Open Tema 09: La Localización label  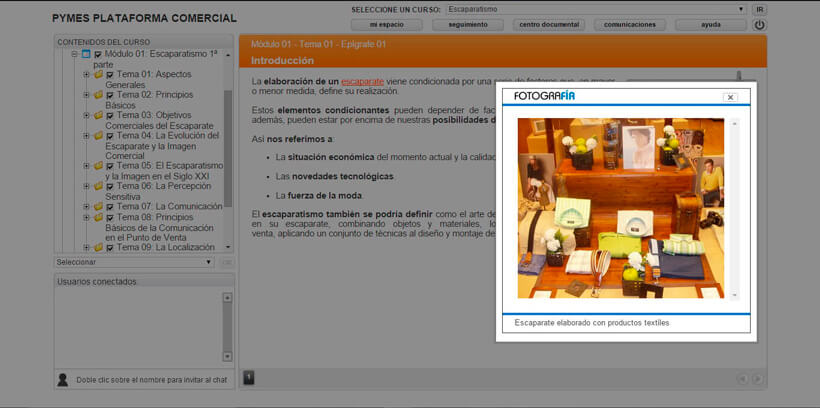[166, 247]
